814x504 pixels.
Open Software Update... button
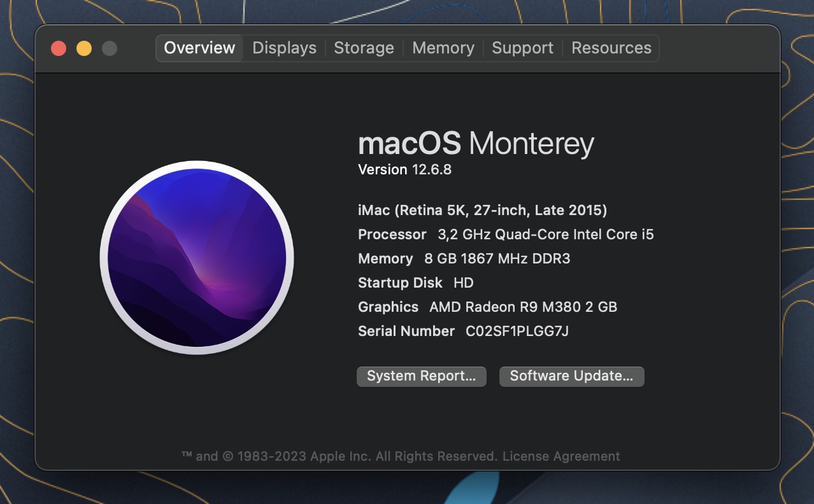(571, 376)
